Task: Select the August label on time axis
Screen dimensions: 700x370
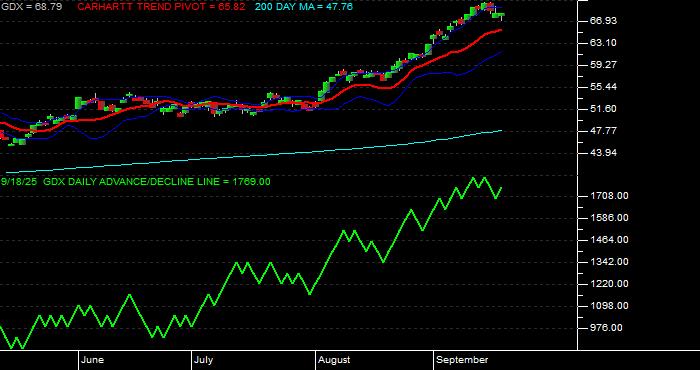Action: tap(334, 360)
